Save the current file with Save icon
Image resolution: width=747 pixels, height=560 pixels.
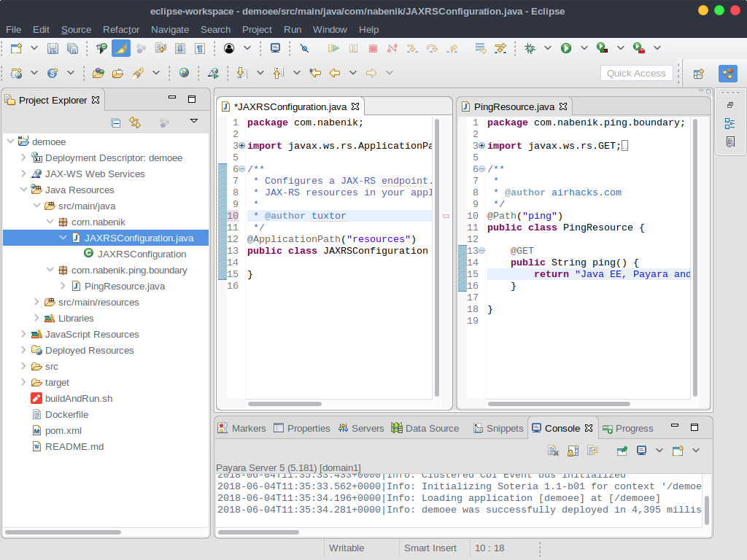[x=53, y=48]
